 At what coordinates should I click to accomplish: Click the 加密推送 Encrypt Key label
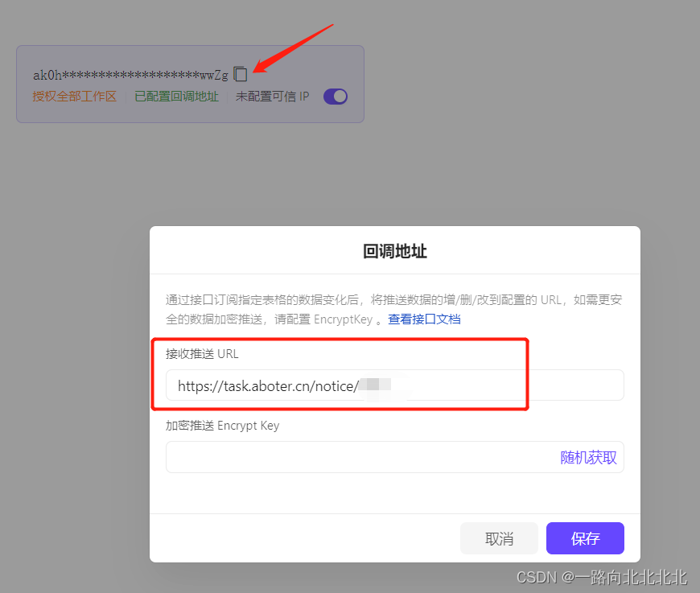[224, 426]
